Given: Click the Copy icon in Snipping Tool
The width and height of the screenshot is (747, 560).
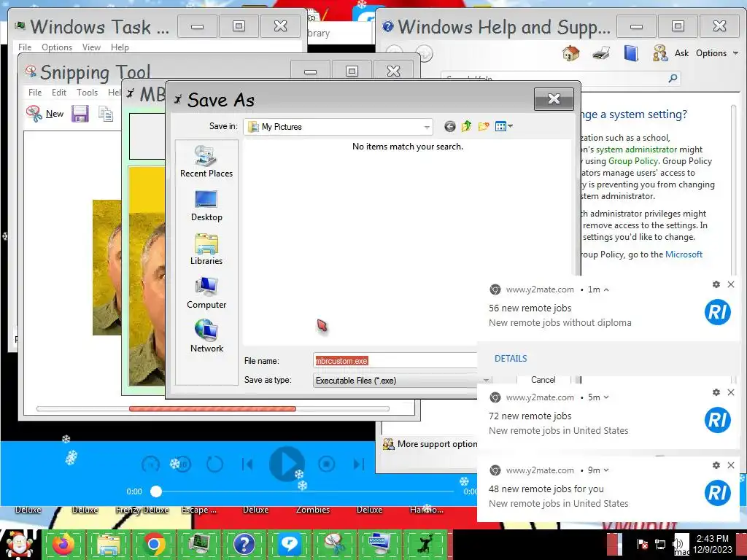Looking at the screenshot, I should point(105,114).
